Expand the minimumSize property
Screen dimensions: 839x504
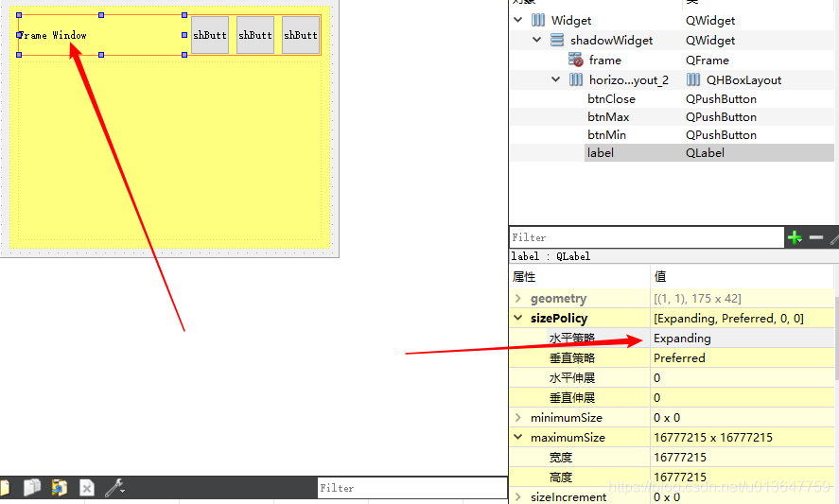pos(517,417)
